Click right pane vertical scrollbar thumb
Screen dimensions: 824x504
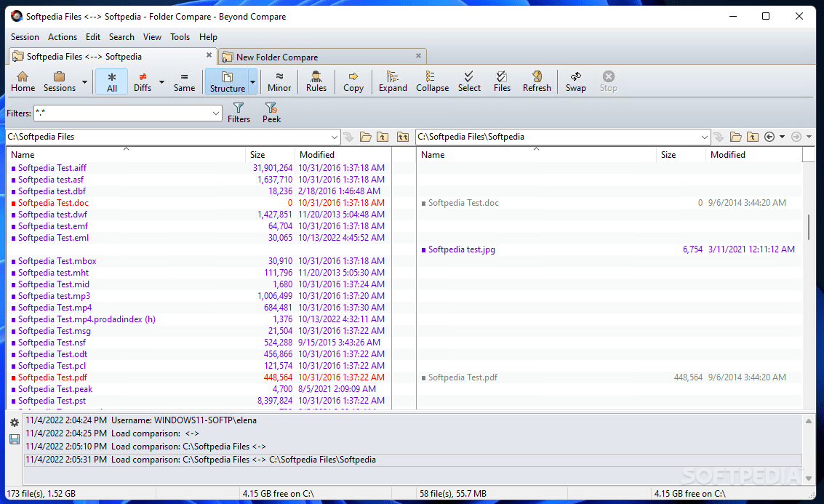pyautogui.click(x=808, y=226)
